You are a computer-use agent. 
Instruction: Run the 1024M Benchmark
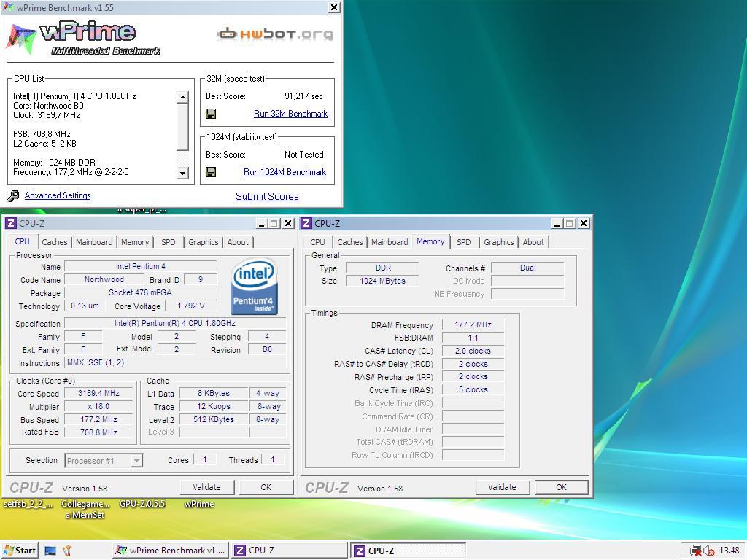pyautogui.click(x=285, y=172)
